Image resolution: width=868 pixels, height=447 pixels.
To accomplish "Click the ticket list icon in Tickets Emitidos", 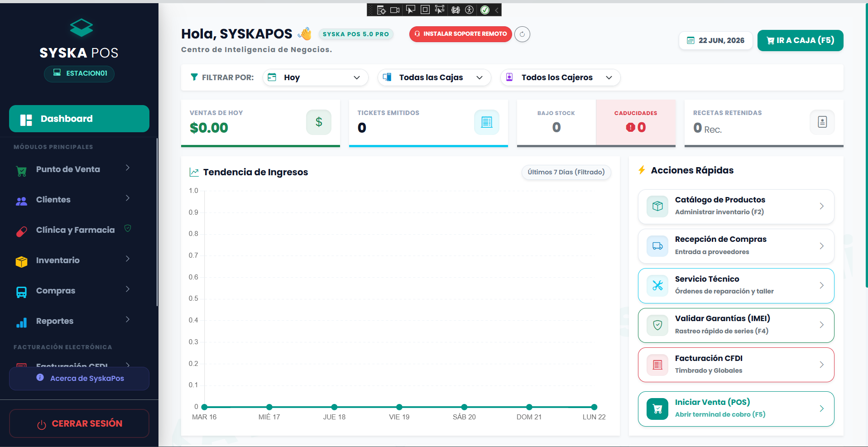I will point(487,122).
